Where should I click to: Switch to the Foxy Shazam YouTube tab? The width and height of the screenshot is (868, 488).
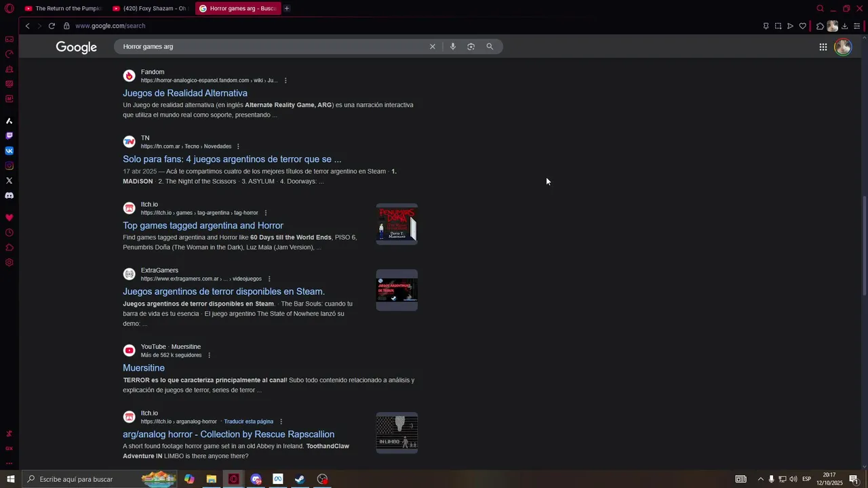tap(151, 8)
